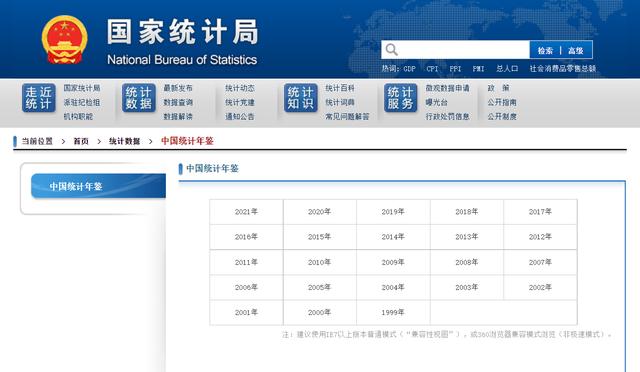The image size is (640, 372).
Task: Open the 统计党建 menu link
Action: (x=240, y=102)
